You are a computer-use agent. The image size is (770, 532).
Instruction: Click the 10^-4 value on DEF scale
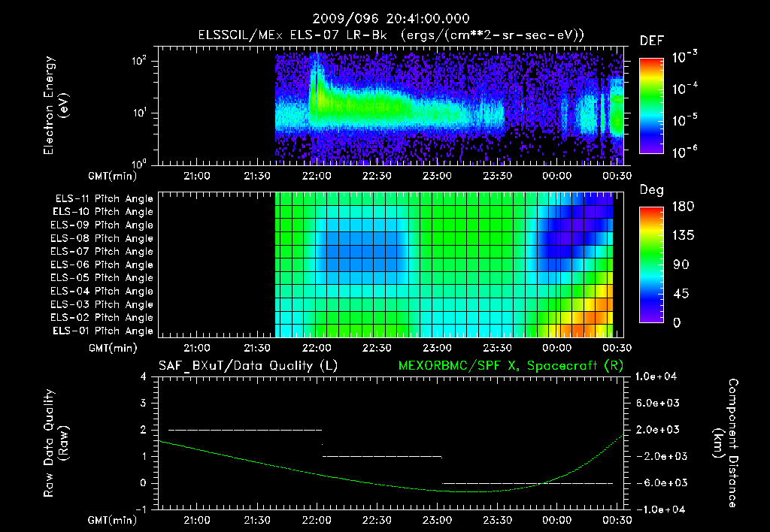coord(684,89)
